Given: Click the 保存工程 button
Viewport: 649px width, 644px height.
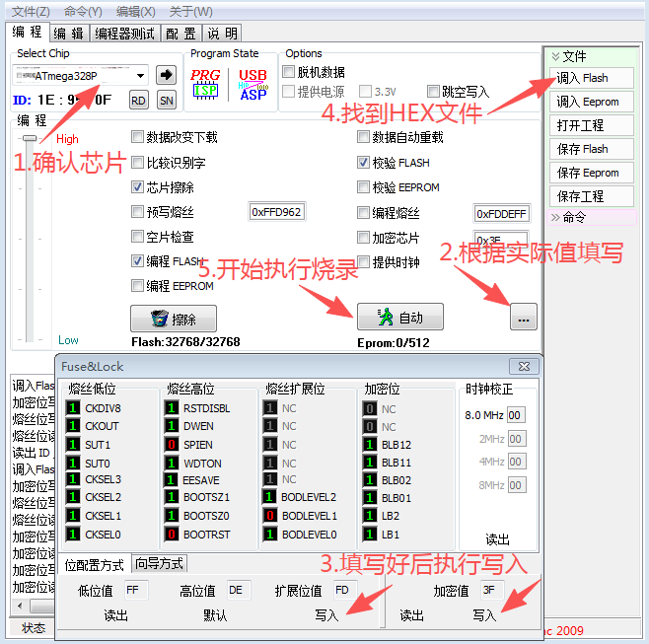Looking at the screenshot, I should pos(592,196).
